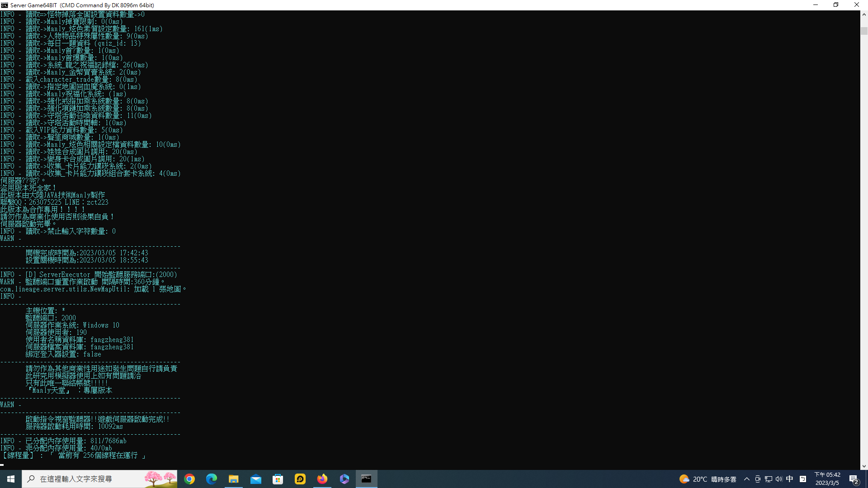Open the notification center with badge 2
This screenshot has height=488, width=868.
coord(854,479)
